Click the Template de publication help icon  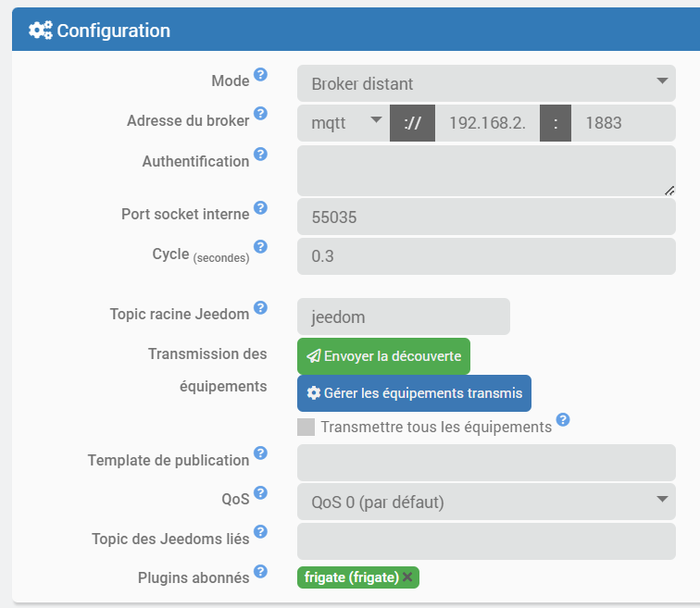[261, 453]
